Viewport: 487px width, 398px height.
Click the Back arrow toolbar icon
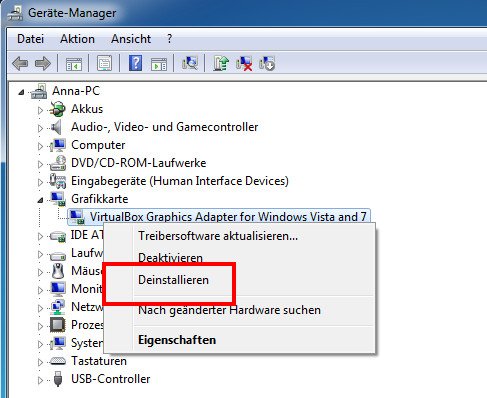click(20, 63)
